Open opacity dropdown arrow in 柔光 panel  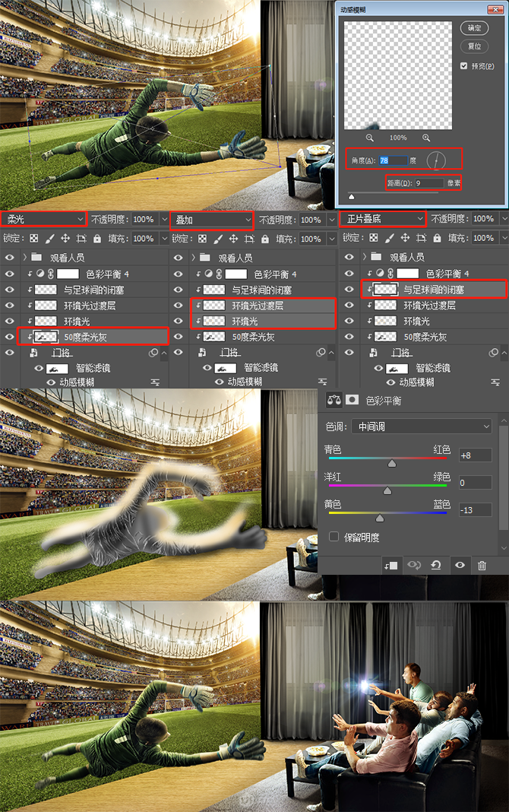164,220
